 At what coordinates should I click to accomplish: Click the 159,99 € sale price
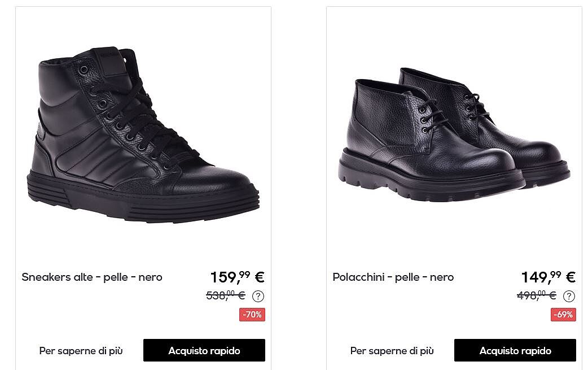pos(238,277)
